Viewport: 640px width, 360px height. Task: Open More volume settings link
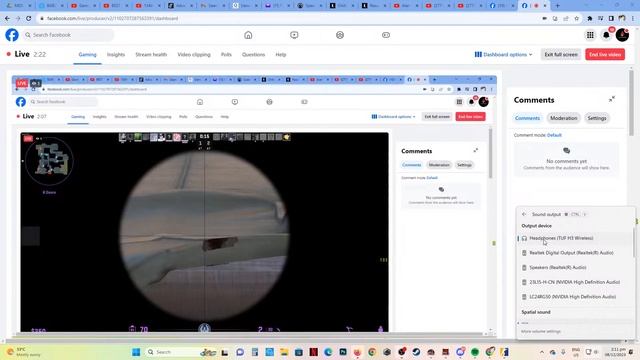pyautogui.click(x=540, y=331)
